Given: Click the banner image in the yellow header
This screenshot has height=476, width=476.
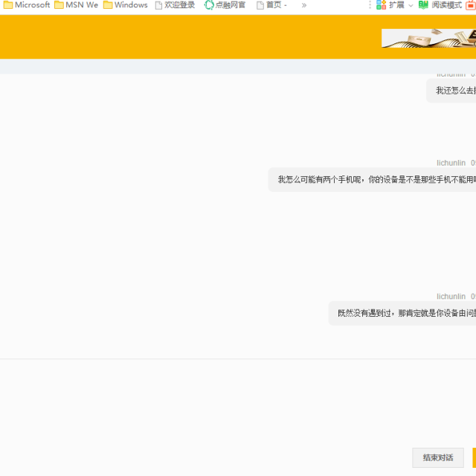Looking at the screenshot, I should (x=428, y=38).
